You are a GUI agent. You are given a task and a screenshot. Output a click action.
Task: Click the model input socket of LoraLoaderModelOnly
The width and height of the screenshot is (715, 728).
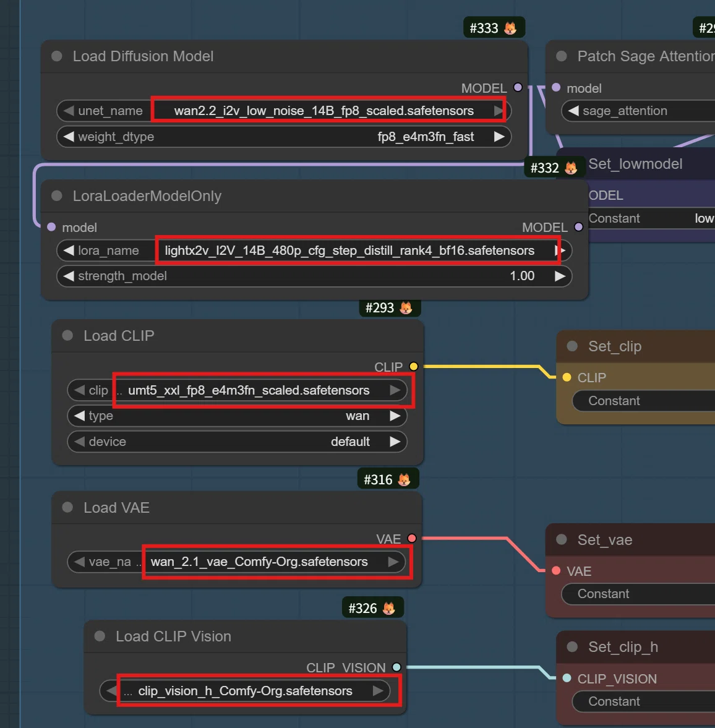coord(51,227)
